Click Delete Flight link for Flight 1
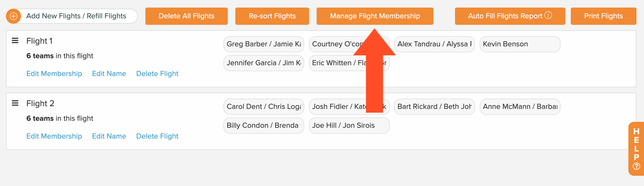 pyautogui.click(x=157, y=74)
